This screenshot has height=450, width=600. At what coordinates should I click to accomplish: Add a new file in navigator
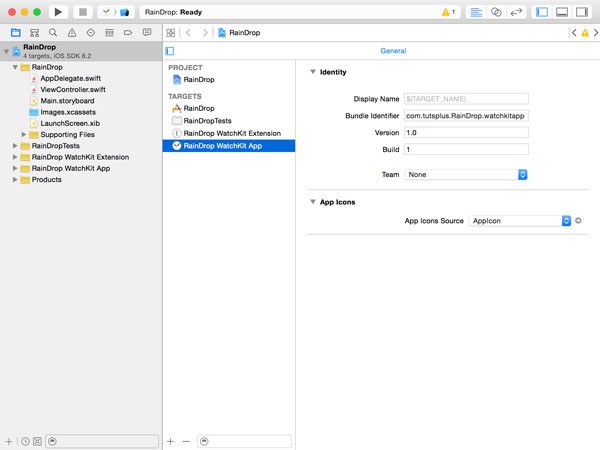point(9,441)
